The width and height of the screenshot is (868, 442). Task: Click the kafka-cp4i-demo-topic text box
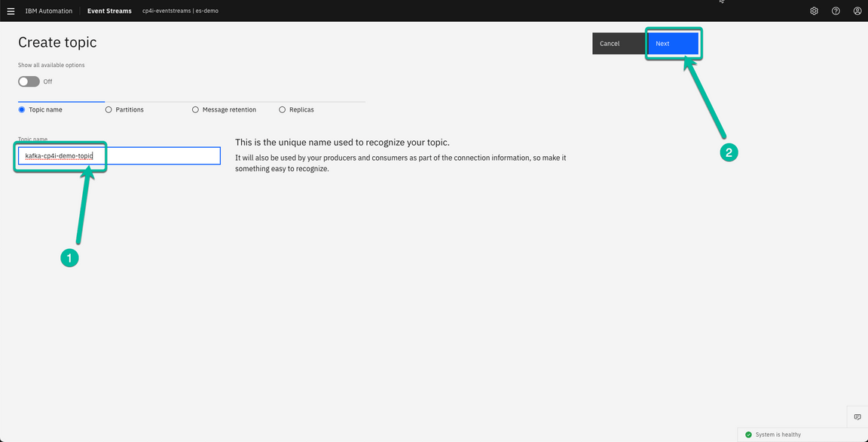click(x=60, y=155)
